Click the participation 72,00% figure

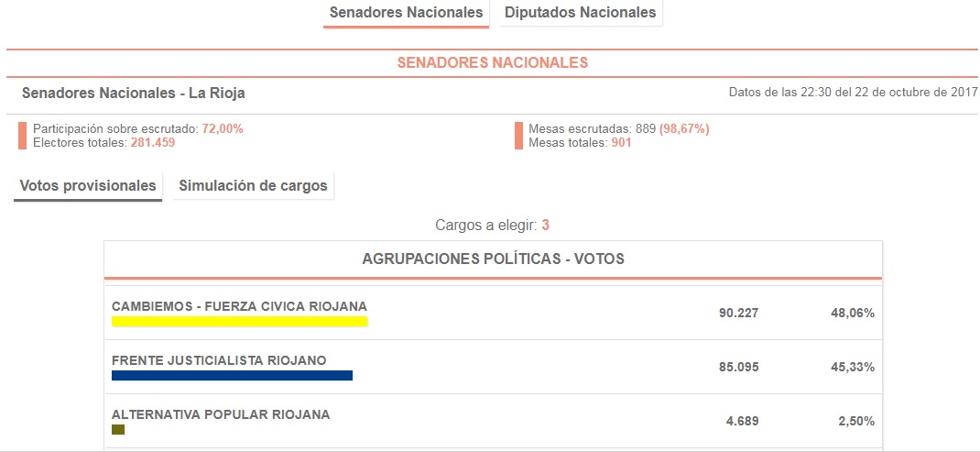point(223,129)
